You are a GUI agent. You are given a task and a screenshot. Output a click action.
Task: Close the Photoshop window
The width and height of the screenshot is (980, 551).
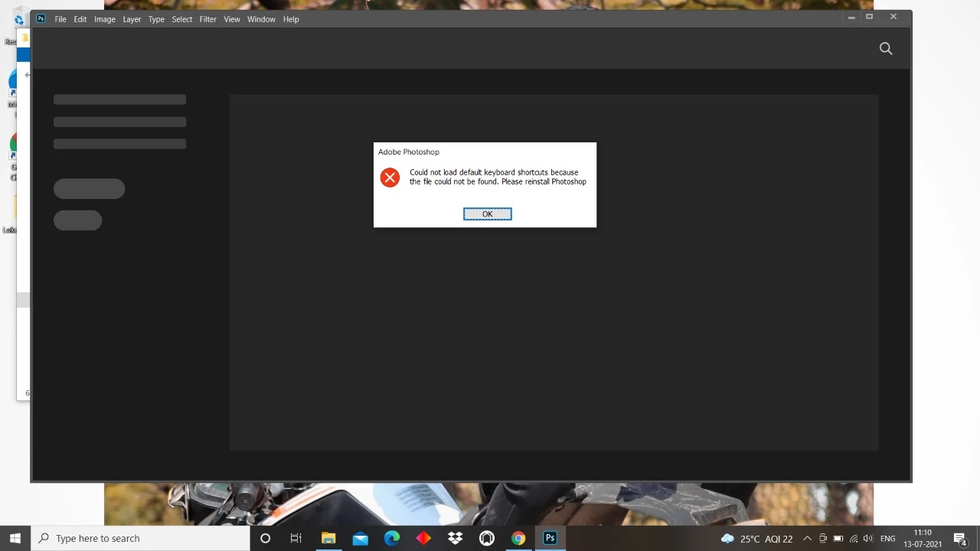coord(893,17)
